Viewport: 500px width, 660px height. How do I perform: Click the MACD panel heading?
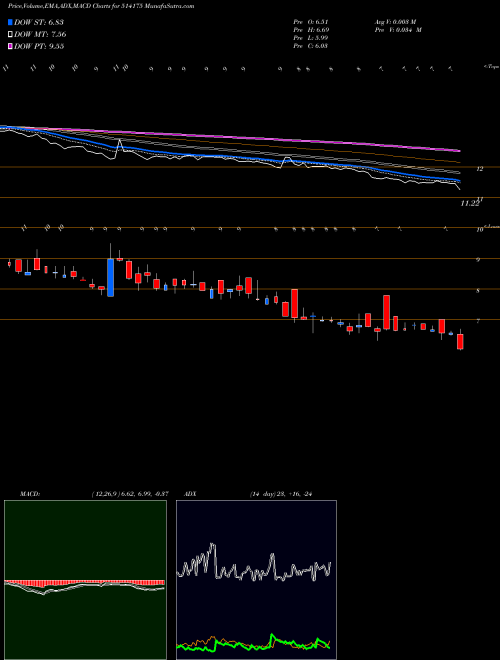29,494
